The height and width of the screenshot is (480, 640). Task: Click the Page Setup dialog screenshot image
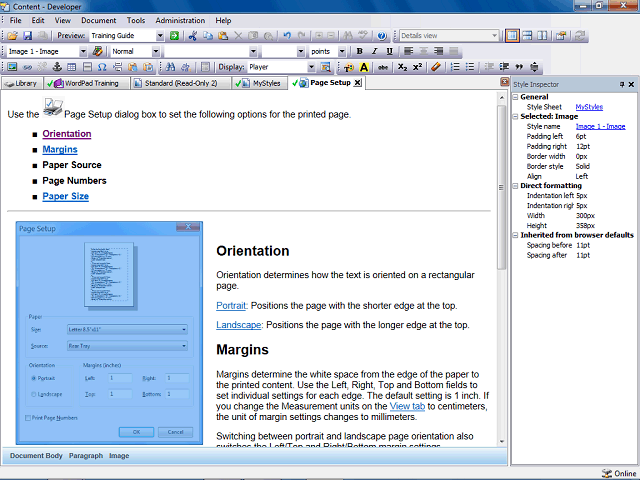pyautogui.click(x=109, y=333)
